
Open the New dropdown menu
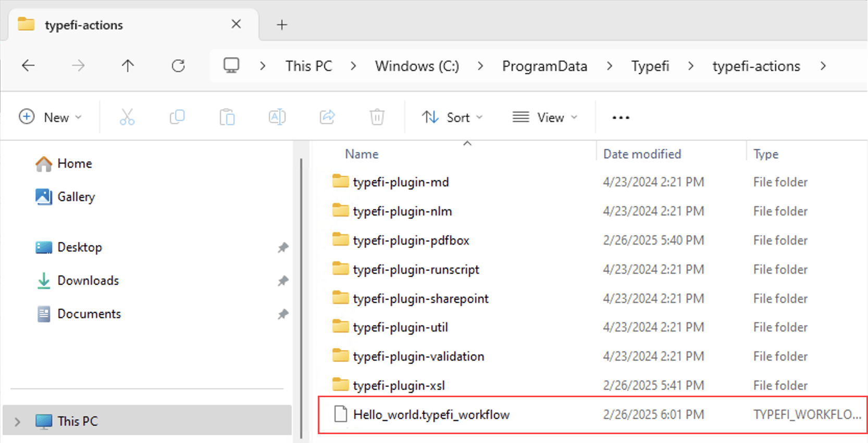(x=51, y=117)
